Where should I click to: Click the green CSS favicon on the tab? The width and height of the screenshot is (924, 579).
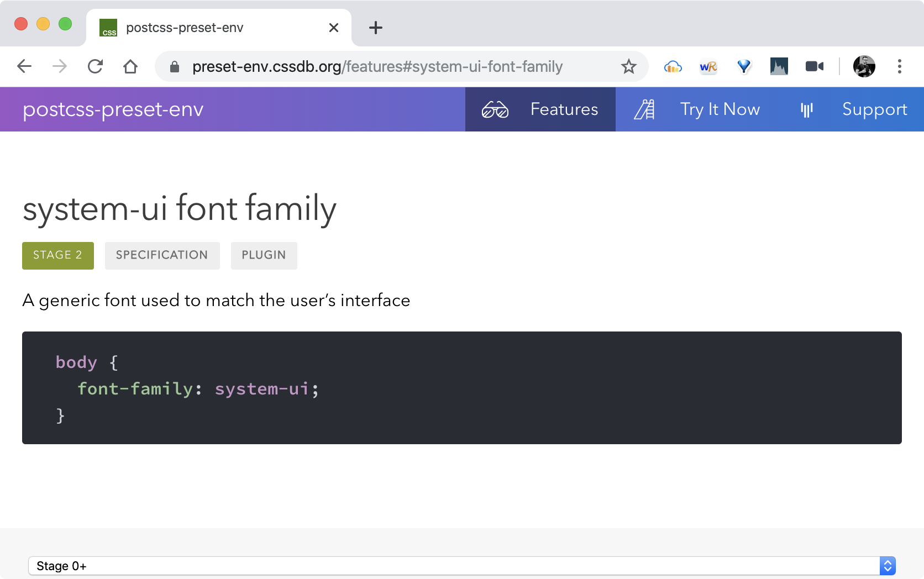point(108,28)
